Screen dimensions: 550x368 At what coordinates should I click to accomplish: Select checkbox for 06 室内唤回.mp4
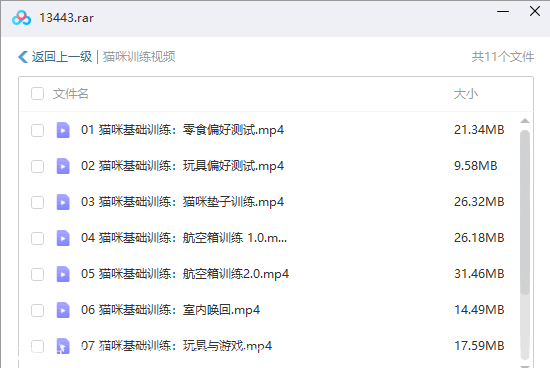38,310
